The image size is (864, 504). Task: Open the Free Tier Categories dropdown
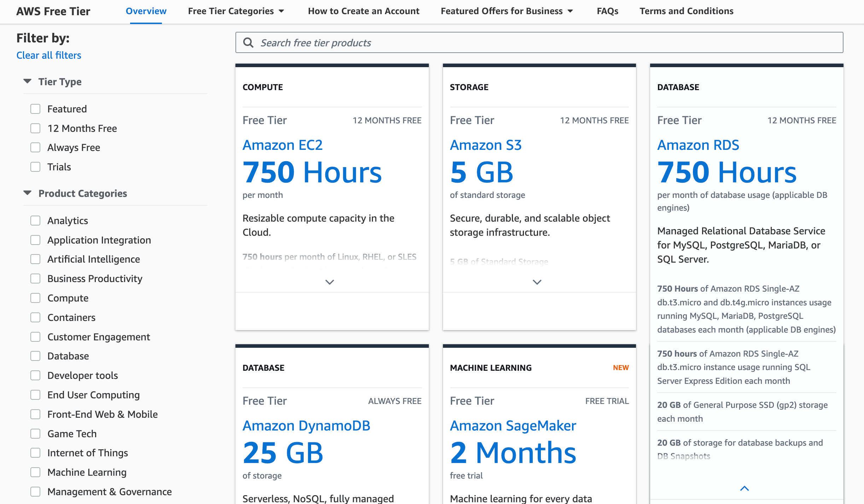[236, 11]
